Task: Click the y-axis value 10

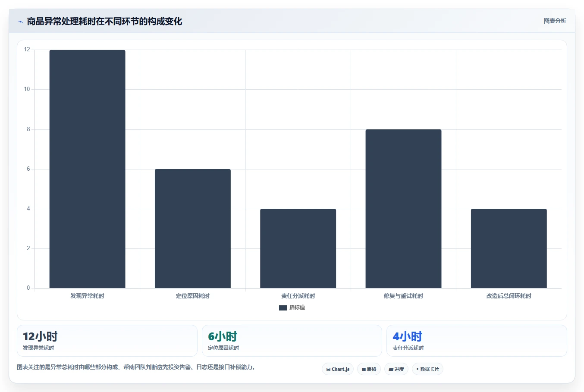Action: pos(27,89)
